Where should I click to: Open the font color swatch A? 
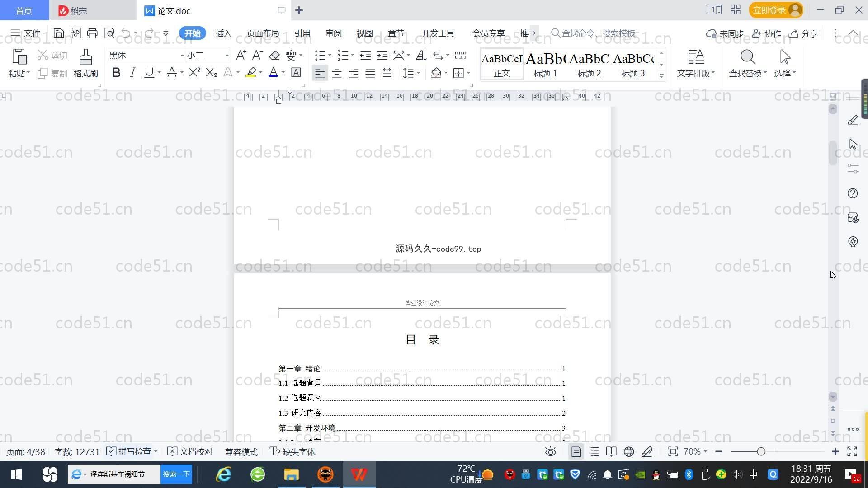(273, 72)
